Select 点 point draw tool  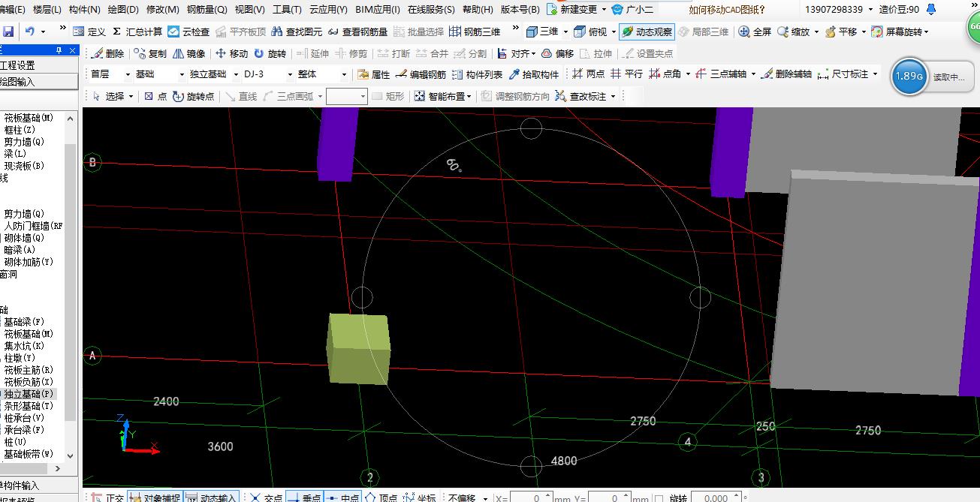click(x=155, y=96)
